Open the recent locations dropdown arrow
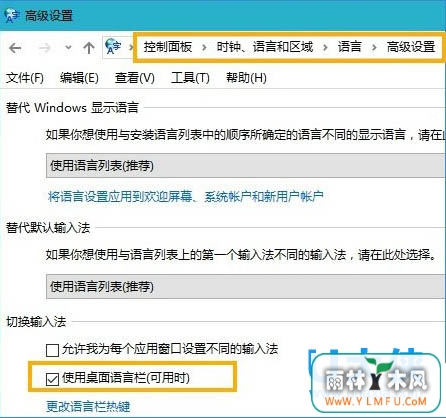The height and width of the screenshot is (418, 446). (x=68, y=48)
